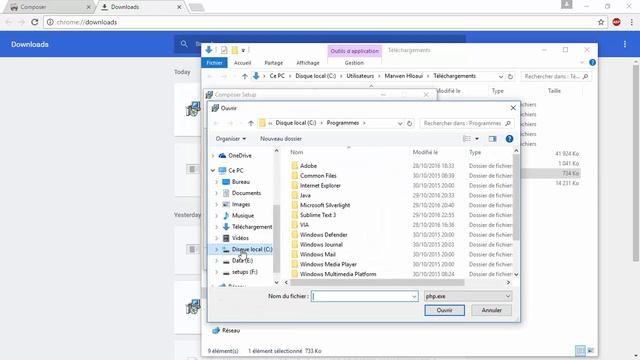
Task: Click the Adobe folder icon
Action: 295,166
